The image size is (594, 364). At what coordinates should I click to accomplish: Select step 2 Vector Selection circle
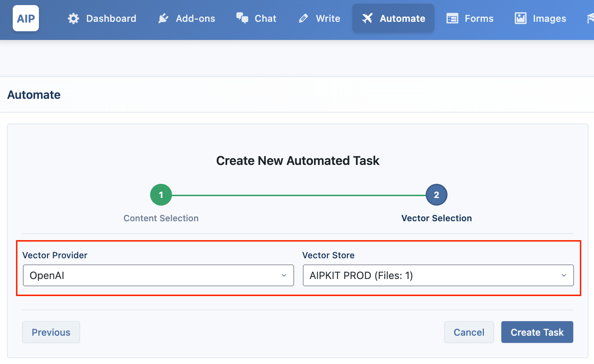point(437,195)
